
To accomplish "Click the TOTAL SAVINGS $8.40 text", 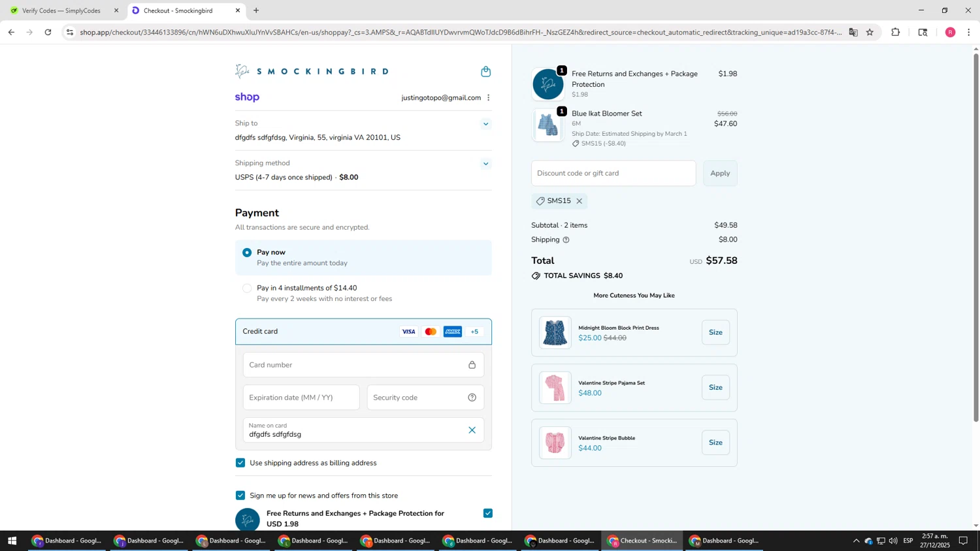I will coord(583,276).
